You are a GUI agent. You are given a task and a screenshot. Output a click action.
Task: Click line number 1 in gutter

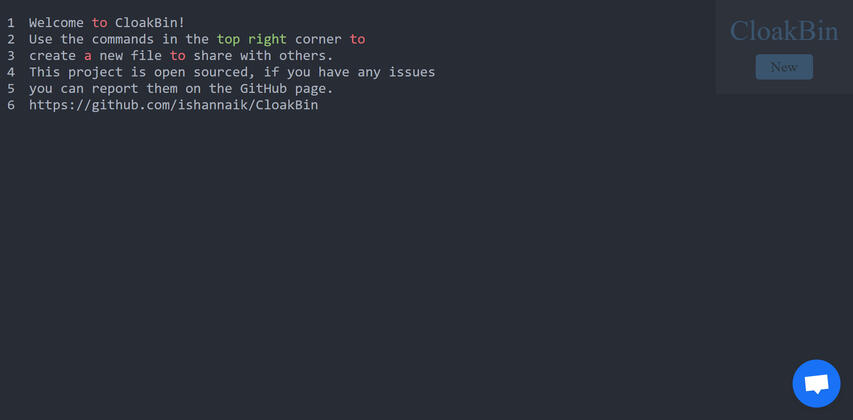pos(10,23)
